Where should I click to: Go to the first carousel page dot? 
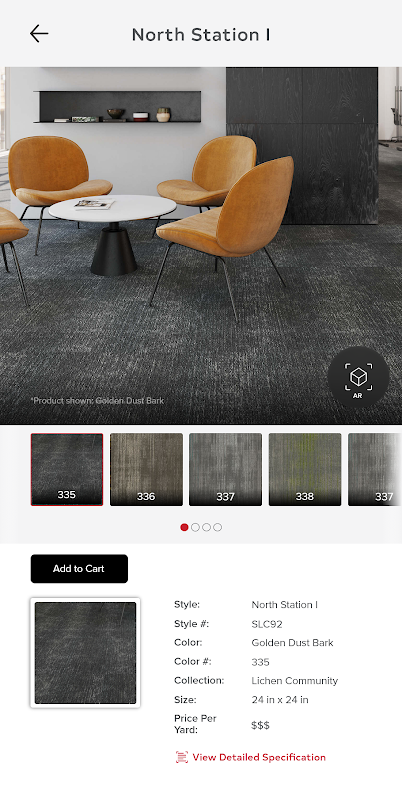(184, 527)
